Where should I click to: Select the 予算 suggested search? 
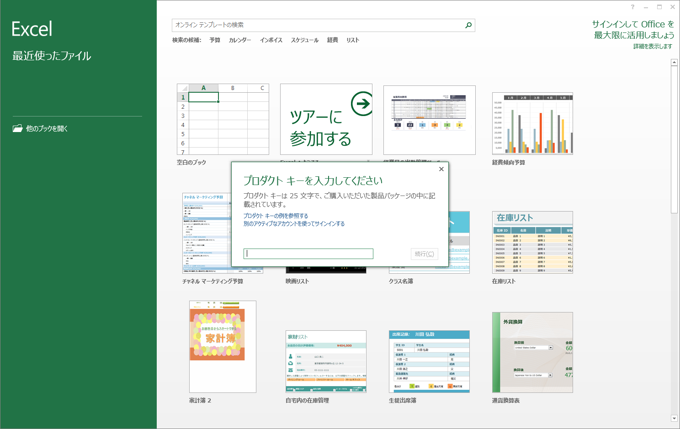(x=215, y=40)
